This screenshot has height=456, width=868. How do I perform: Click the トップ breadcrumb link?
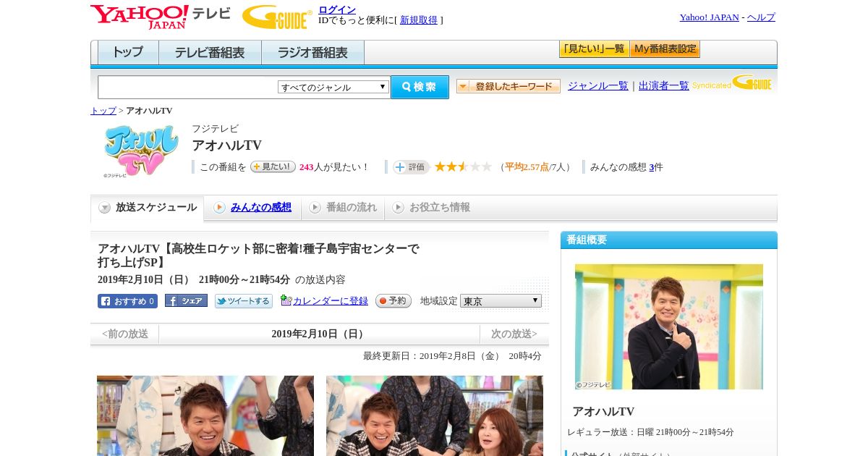pos(103,111)
